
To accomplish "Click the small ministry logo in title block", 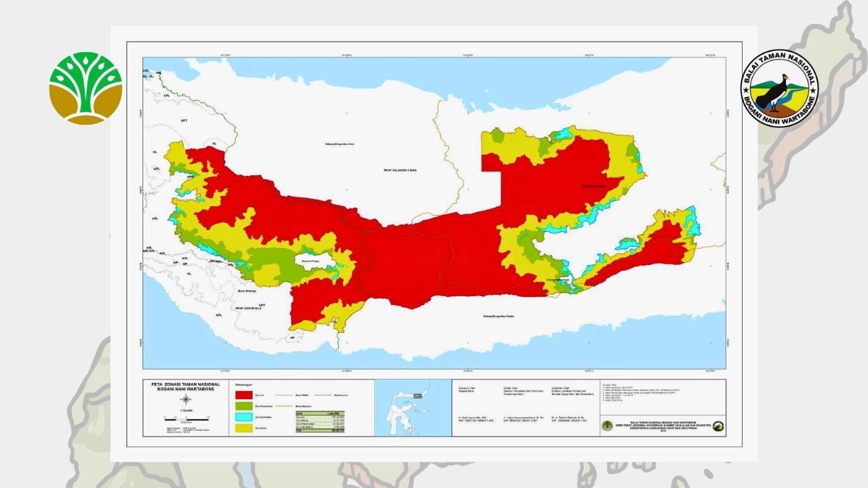I will tap(607, 426).
